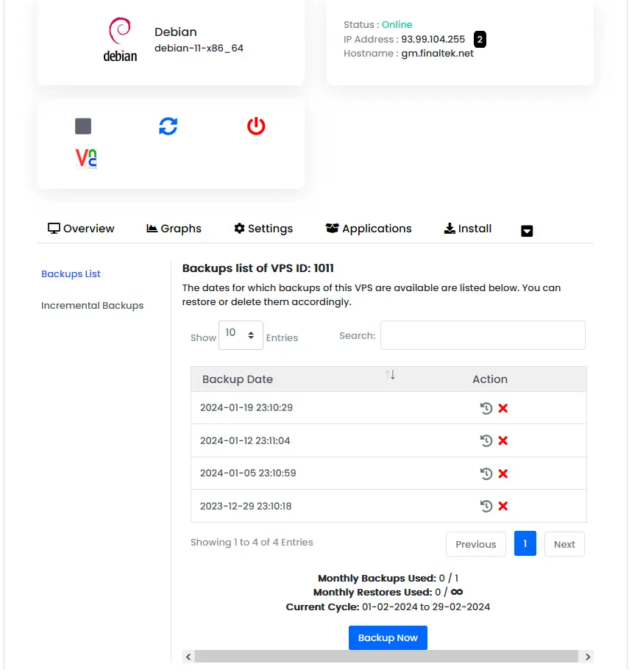Stop the VPS using the gray square icon
Viewport: 632px width, 672px height.
click(x=82, y=126)
